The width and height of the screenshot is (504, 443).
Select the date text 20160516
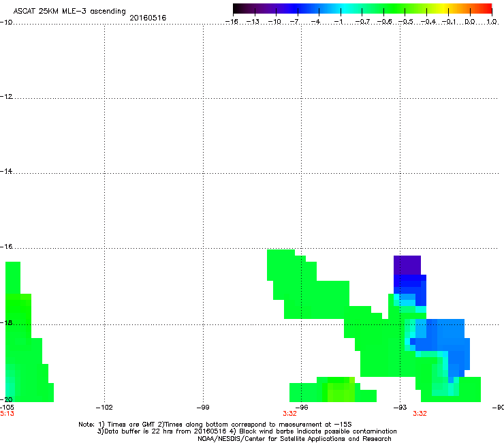[x=148, y=18]
